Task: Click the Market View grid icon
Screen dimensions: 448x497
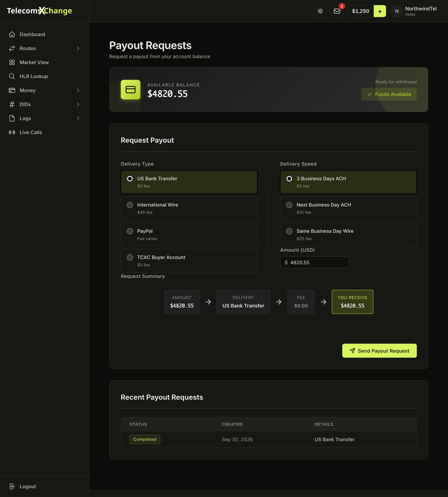Action: point(12,62)
